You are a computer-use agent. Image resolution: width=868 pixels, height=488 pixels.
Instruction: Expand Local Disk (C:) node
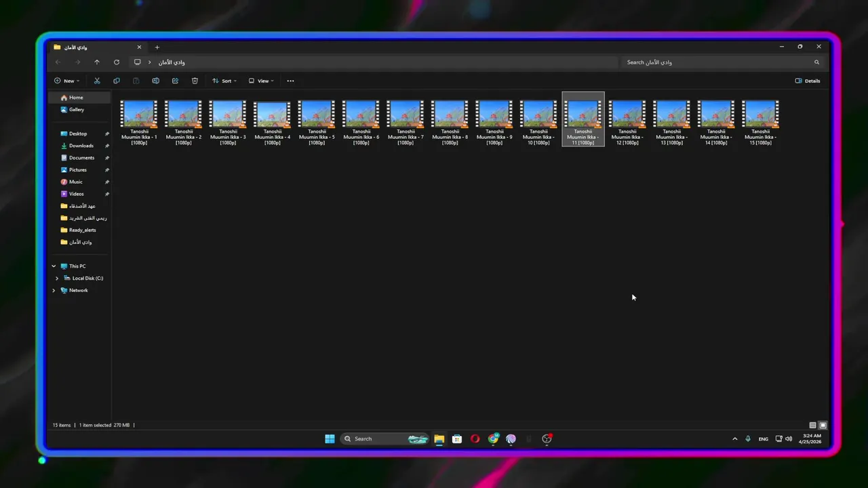pos(57,278)
